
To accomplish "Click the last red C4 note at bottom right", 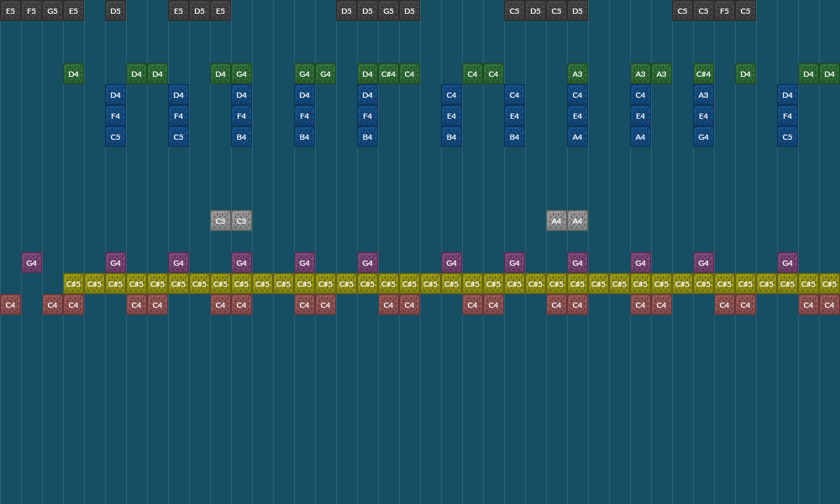I will pos(829,304).
